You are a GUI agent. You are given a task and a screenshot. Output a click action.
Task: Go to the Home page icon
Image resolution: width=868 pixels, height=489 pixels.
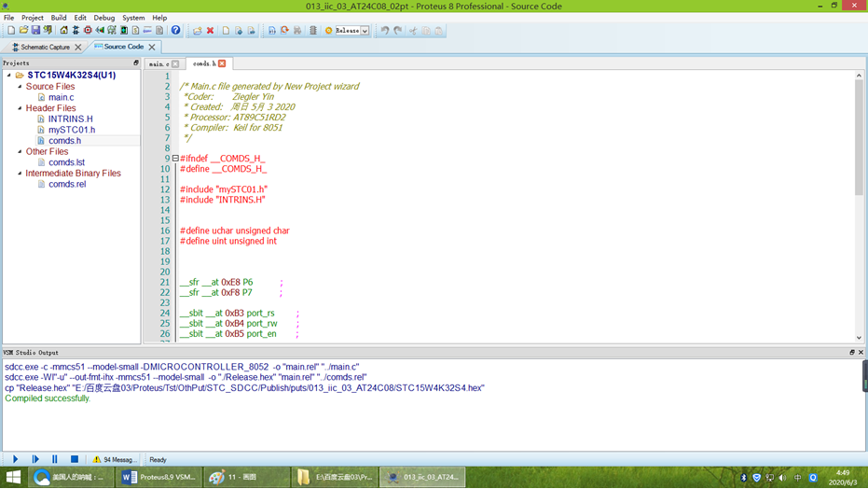tap(63, 31)
